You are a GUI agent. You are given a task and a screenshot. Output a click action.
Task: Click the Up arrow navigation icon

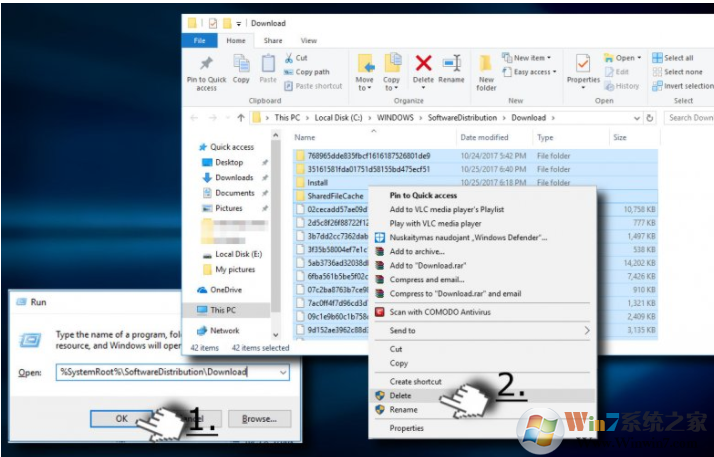(x=238, y=117)
